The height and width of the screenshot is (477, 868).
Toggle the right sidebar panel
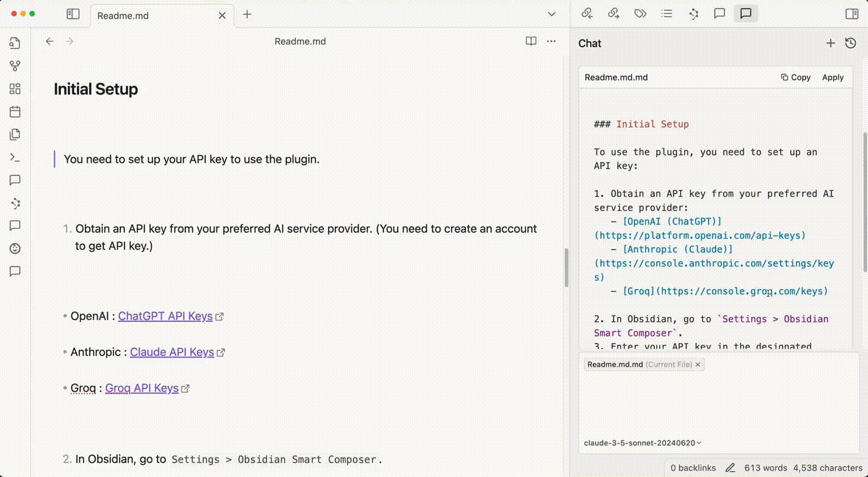pos(852,14)
